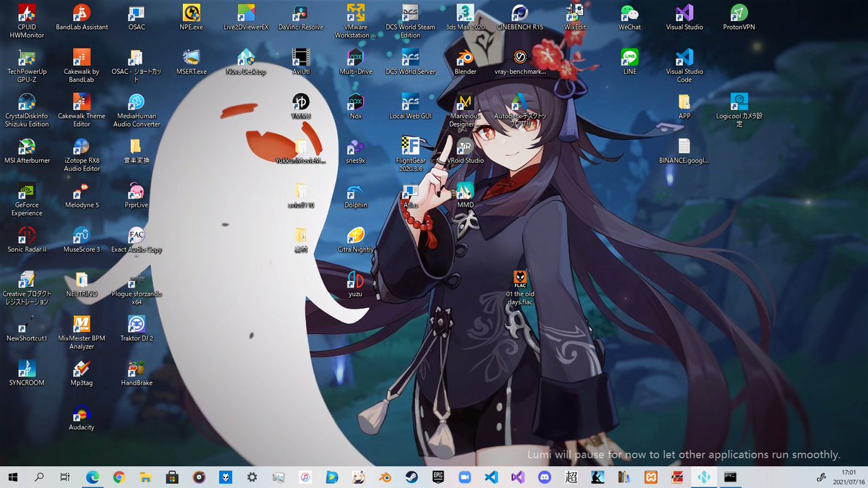Launch Microsoft Edge from the taskbar
The image size is (868, 488).
click(x=93, y=477)
